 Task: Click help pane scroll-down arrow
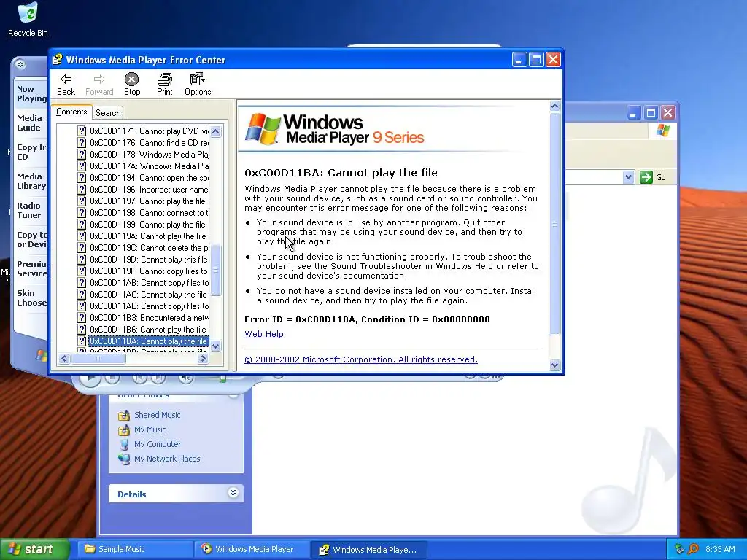point(554,365)
